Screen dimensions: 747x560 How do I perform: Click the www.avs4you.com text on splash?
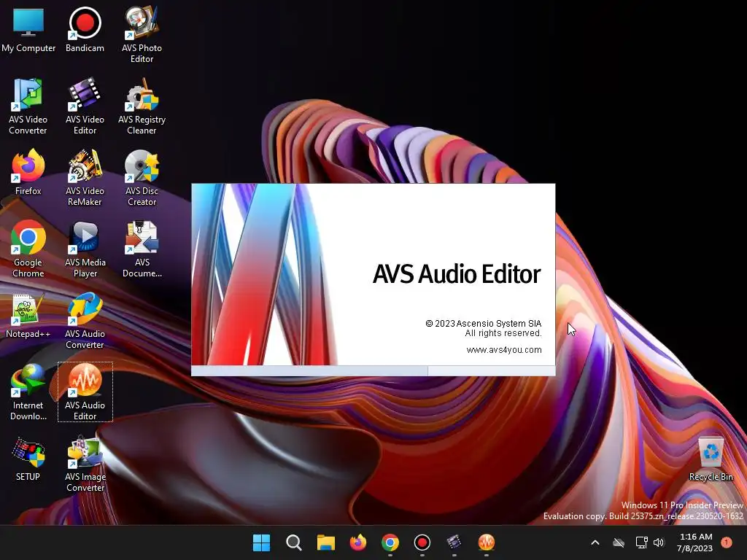click(x=504, y=350)
